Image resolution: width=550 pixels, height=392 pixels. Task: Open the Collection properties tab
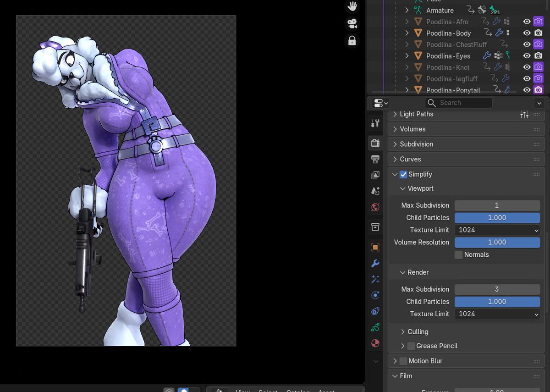coord(375,227)
